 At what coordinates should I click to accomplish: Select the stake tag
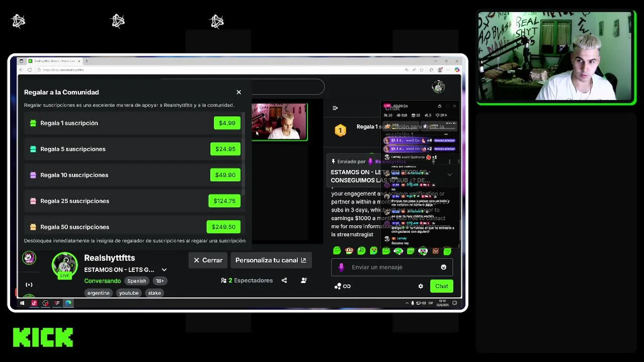(154, 293)
